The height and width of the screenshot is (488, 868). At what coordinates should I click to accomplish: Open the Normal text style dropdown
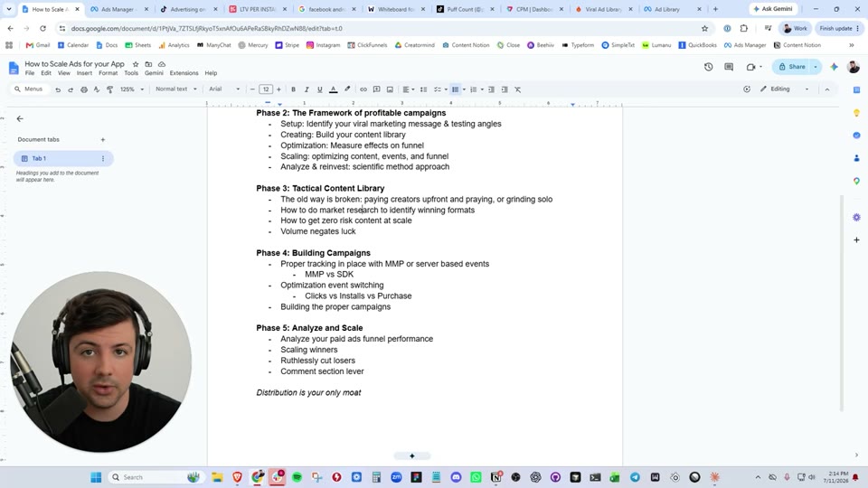pyautogui.click(x=176, y=89)
